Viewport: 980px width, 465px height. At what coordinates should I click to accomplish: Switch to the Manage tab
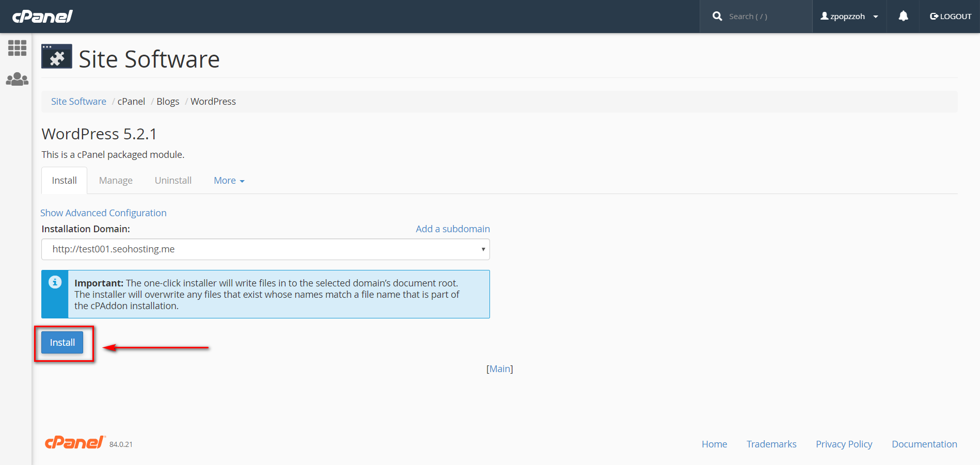(116, 181)
